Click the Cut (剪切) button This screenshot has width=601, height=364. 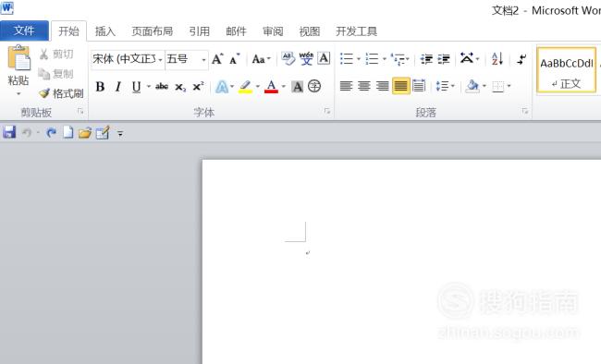tap(56, 54)
